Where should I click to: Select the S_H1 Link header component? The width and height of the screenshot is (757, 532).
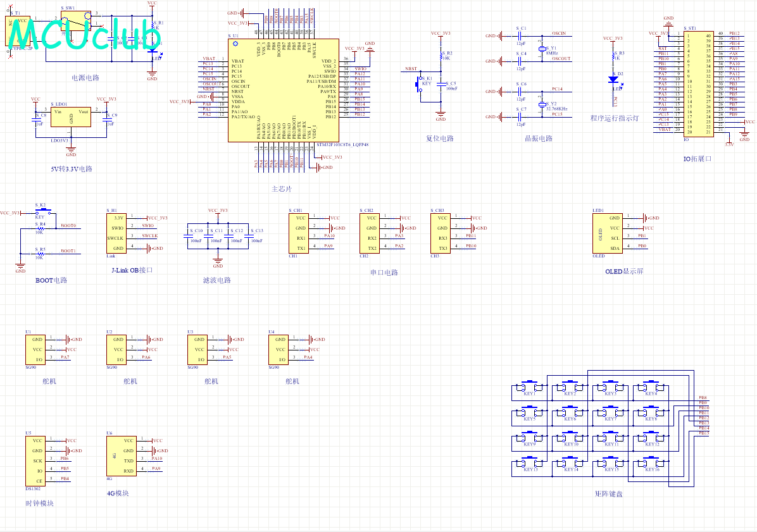click(x=115, y=233)
